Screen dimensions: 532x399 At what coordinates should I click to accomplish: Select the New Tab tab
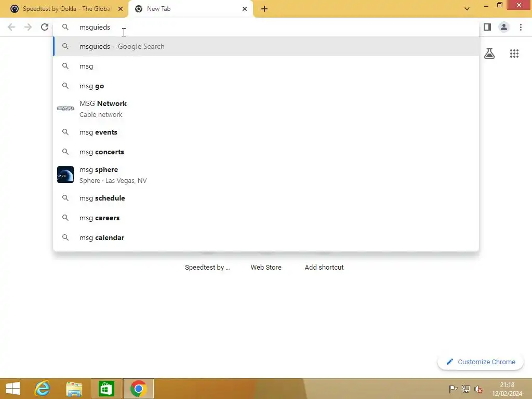[190, 9]
